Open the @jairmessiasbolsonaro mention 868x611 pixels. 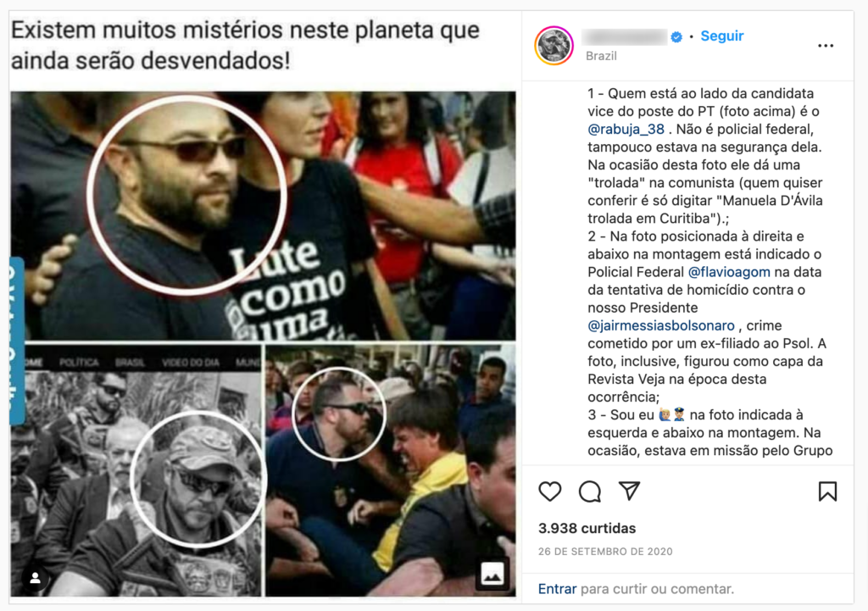[x=661, y=326]
